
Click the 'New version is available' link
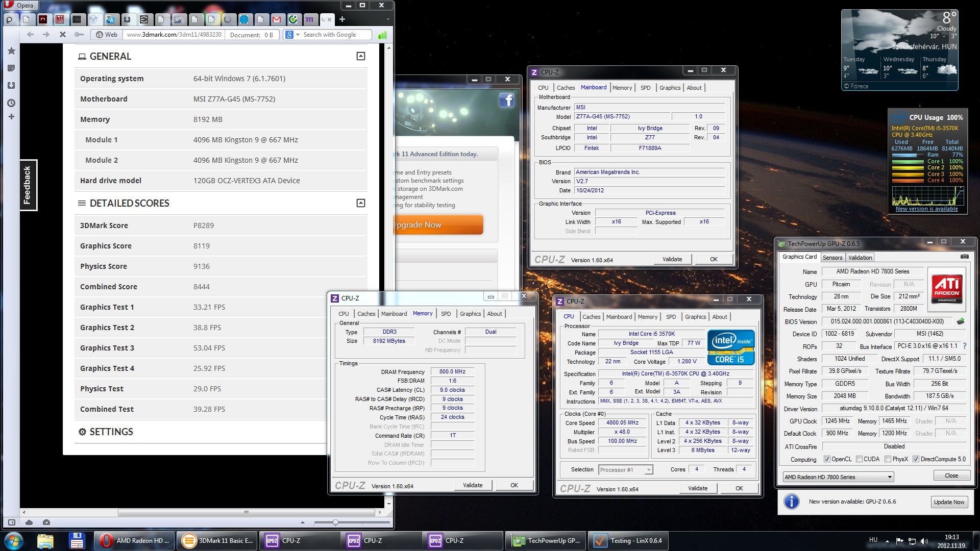(x=926, y=209)
